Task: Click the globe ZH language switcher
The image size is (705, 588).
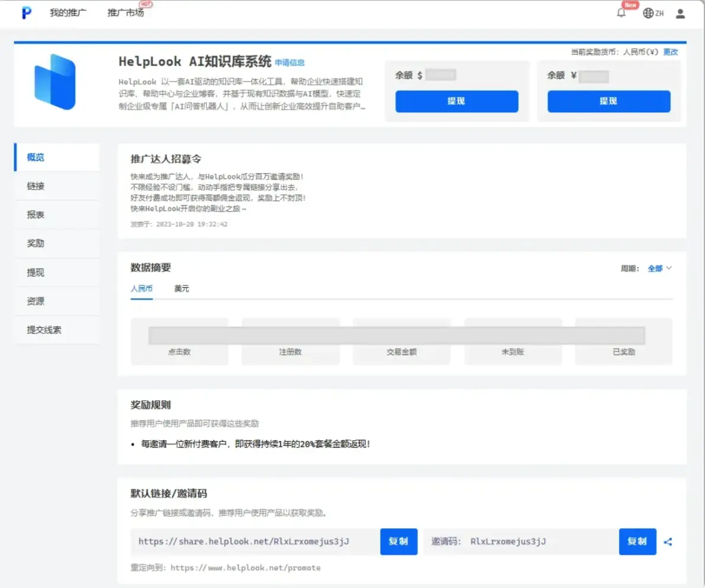Action: tap(653, 13)
